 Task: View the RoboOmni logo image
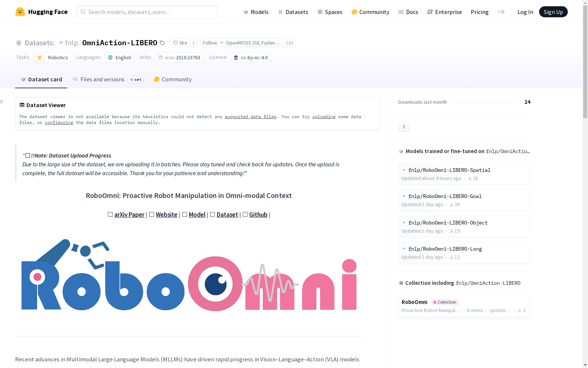coord(189,275)
